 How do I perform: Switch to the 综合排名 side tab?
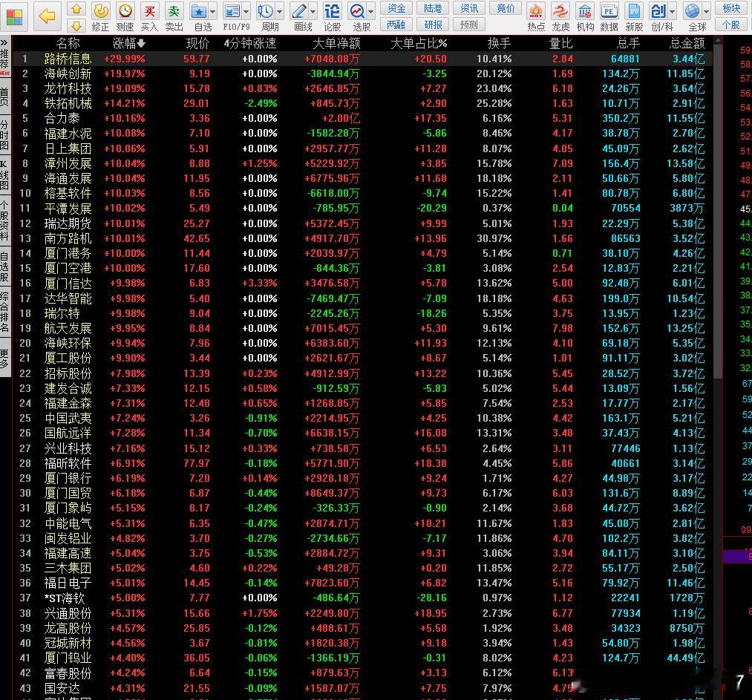click(4, 312)
